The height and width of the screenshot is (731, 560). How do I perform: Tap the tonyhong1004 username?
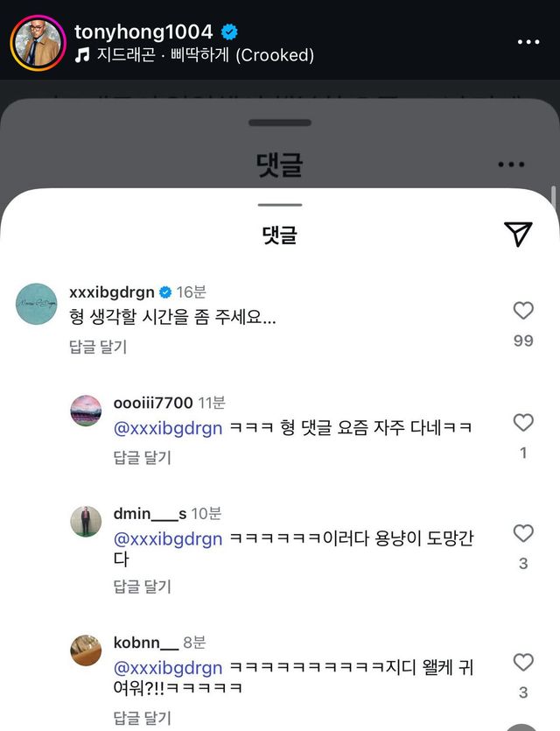(143, 32)
